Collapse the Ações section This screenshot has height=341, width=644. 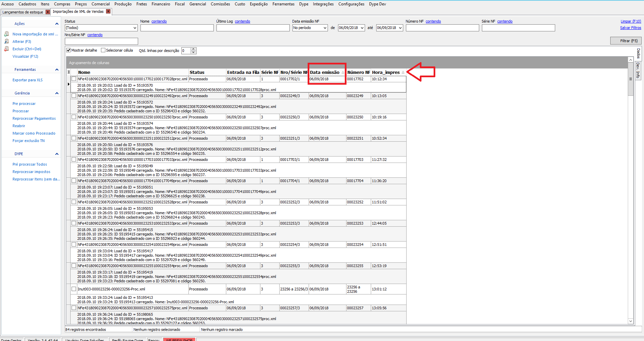coord(57,24)
